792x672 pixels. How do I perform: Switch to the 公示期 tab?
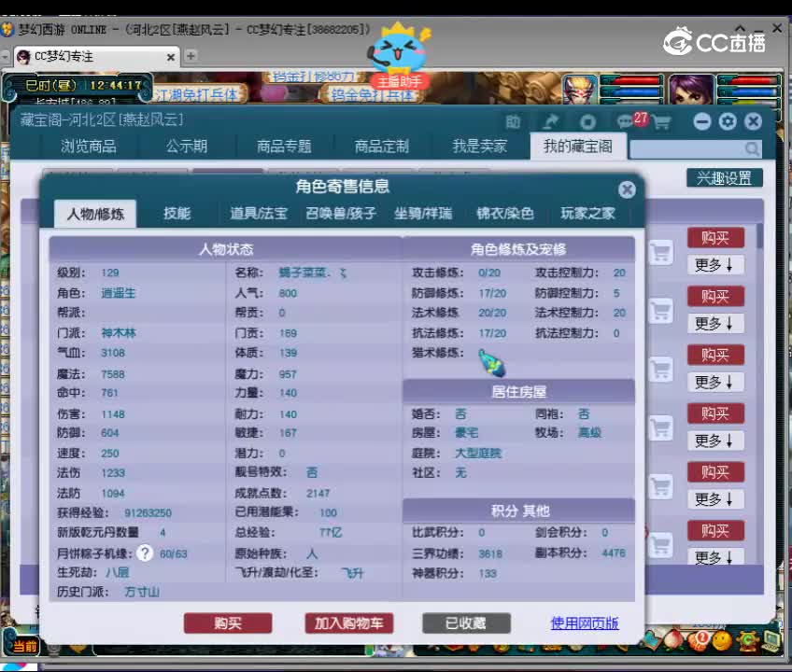click(187, 147)
